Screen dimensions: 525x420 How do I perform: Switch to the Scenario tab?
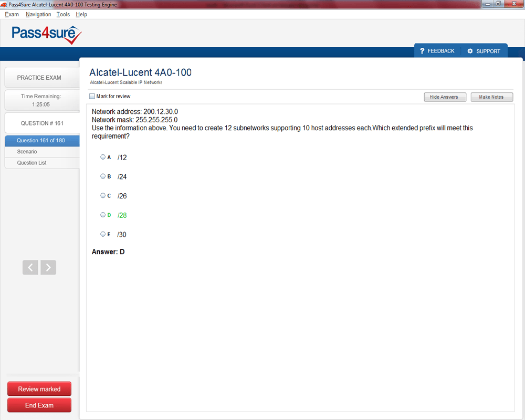pos(42,152)
